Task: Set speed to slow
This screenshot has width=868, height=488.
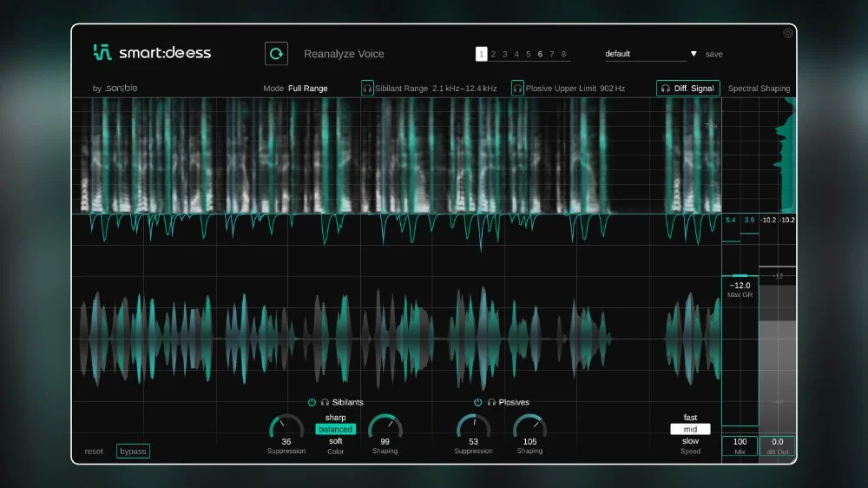Action: [690, 441]
